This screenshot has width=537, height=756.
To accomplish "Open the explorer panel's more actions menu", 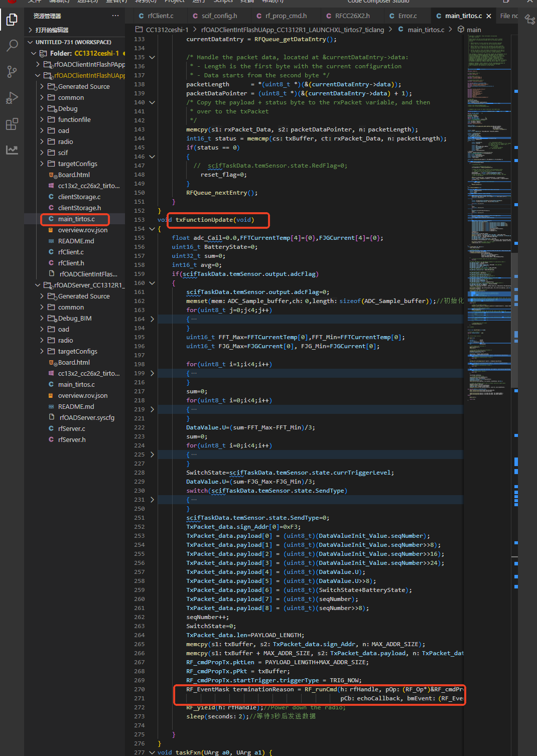I will [x=115, y=16].
